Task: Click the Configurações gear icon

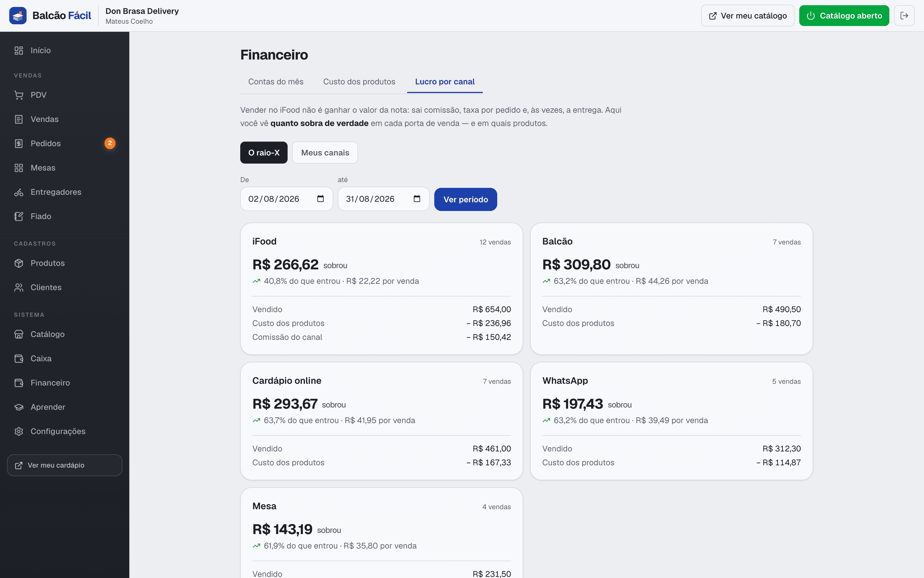Action: tap(19, 431)
